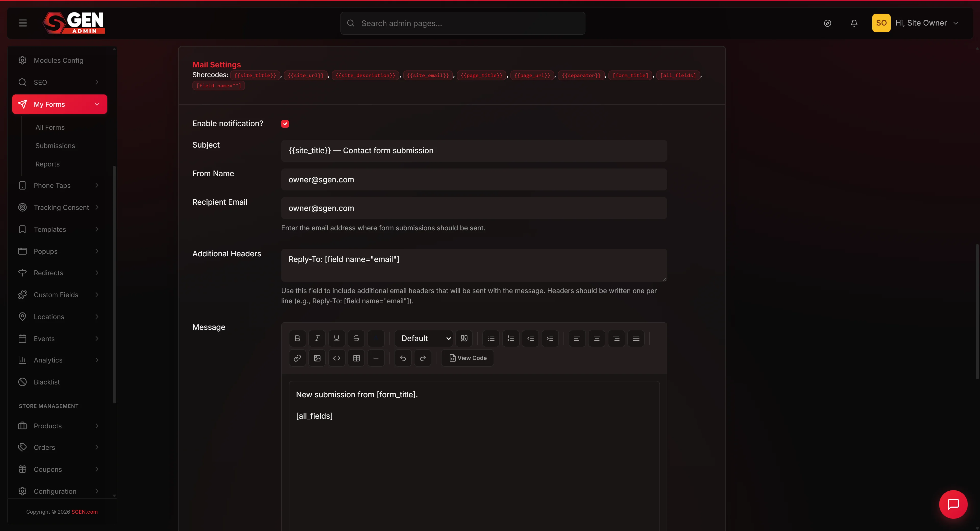Expand the Coupons store section
980x531 pixels.
pos(60,470)
